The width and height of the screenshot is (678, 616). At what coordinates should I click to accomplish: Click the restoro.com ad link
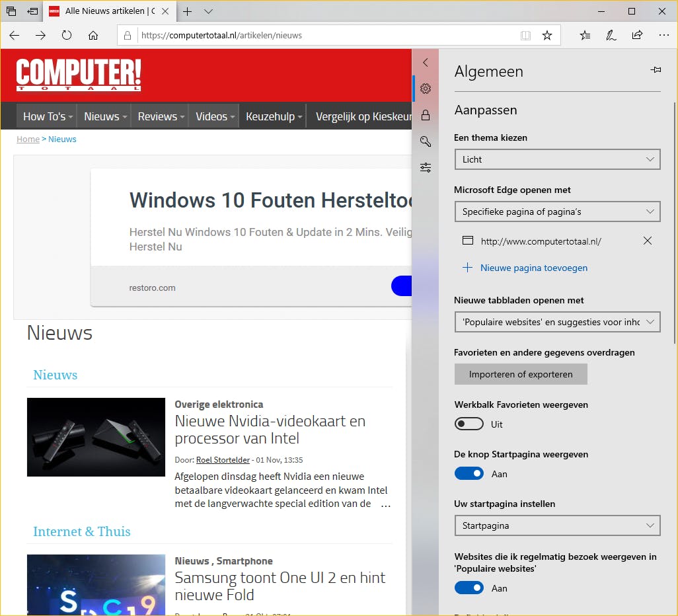[x=152, y=288]
